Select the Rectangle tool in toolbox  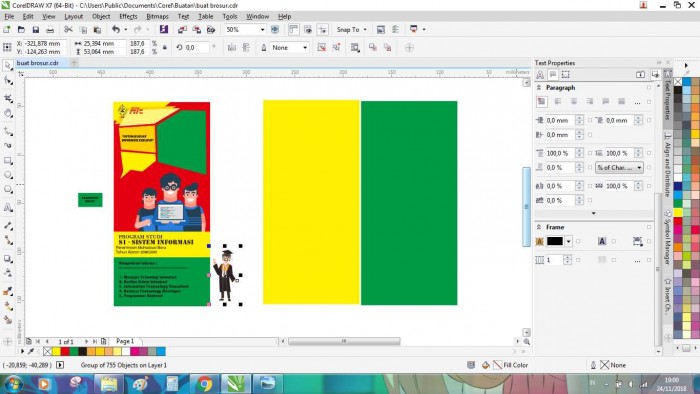pyautogui.click(x=8, y=160)
